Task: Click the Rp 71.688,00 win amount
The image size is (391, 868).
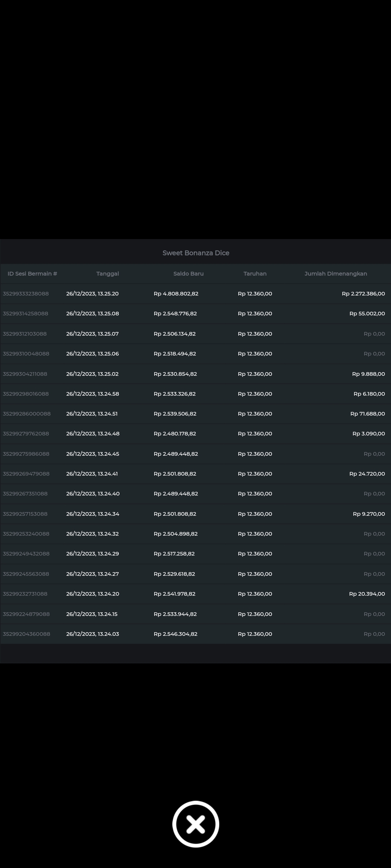Action: coord(367,414)
